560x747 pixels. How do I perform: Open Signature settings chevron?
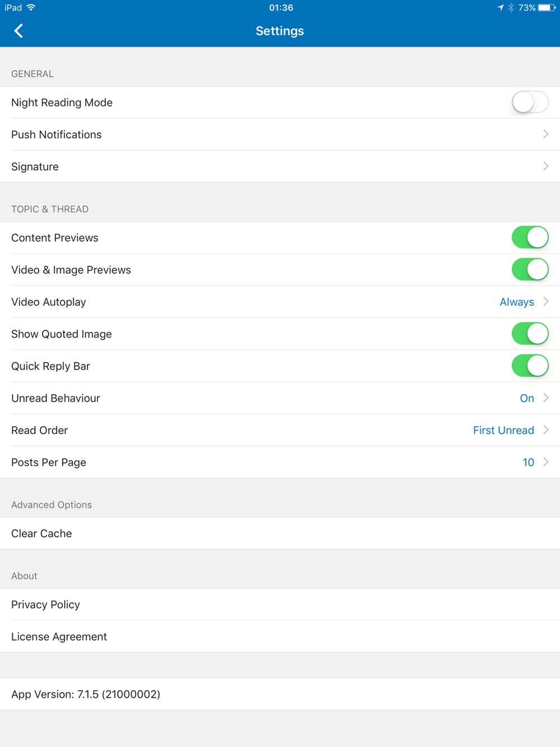click(546, 166)
